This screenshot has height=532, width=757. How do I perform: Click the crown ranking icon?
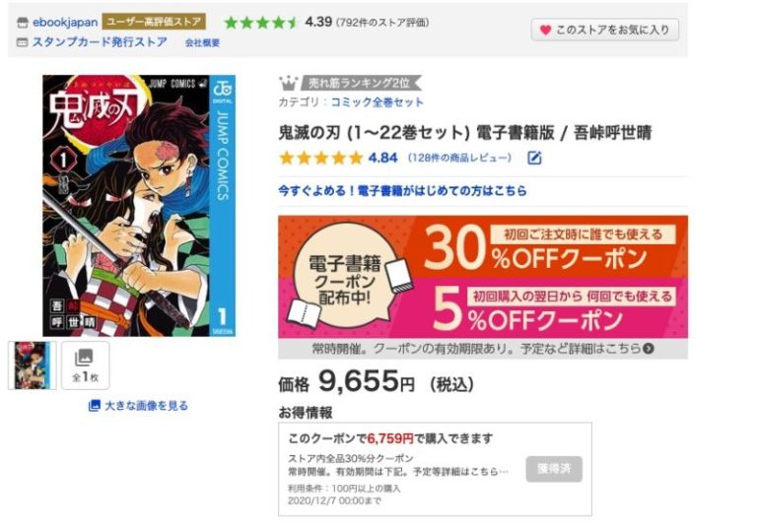[x=288, y=83]
